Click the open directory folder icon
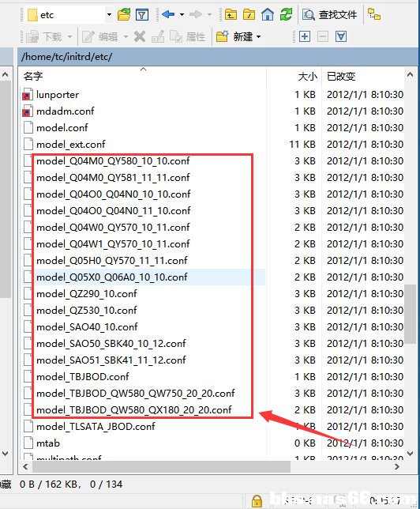 tap(124, 14)
